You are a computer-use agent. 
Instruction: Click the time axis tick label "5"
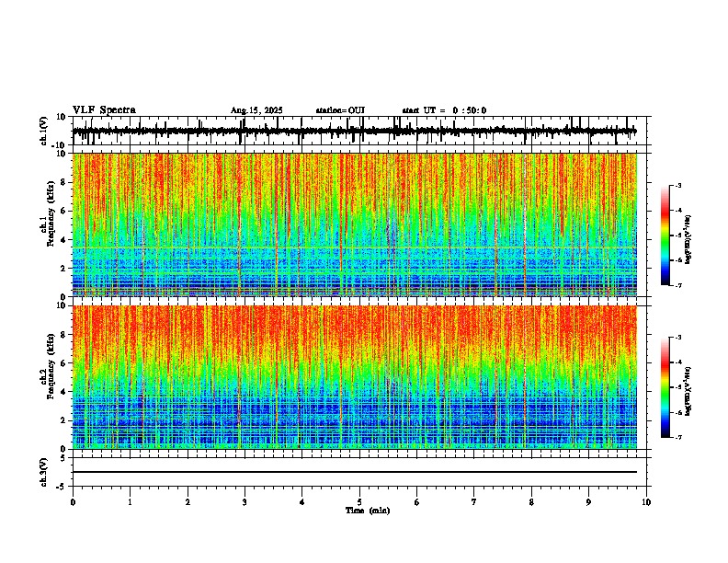pyautogui.click(x=359, y=502)
